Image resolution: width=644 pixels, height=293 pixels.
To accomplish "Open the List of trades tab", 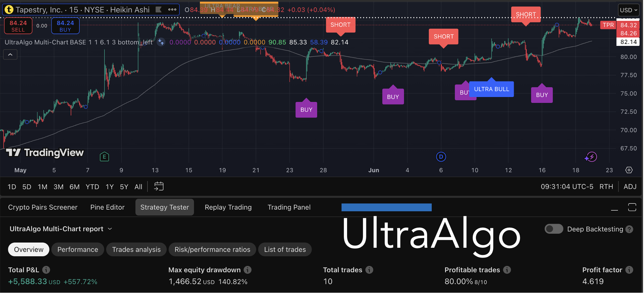I will 285,250.
